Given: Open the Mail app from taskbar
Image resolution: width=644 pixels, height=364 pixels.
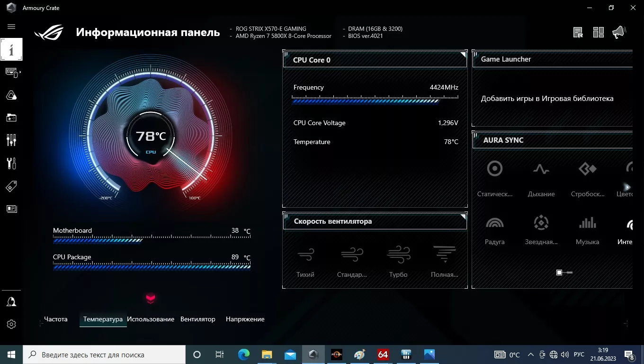Looking at the screenshot, I should [x=290, y=355].
